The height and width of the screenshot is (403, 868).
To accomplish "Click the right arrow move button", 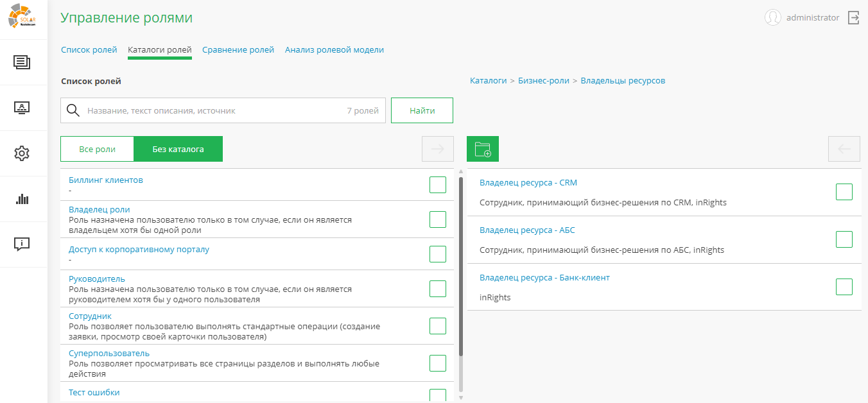I will pos(438,149).
